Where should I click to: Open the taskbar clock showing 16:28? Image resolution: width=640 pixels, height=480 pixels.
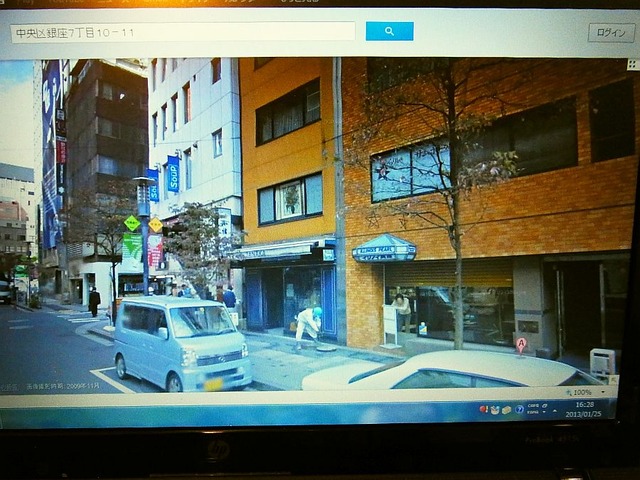click(584, 404)
